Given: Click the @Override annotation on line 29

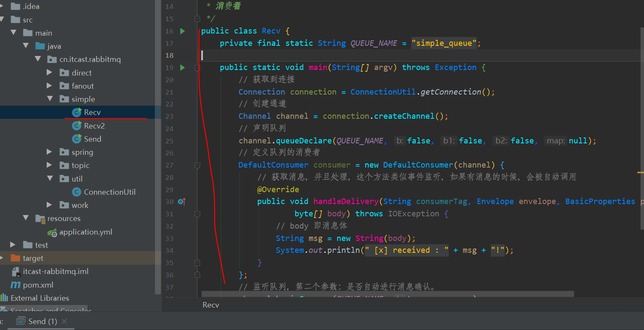Looking at the screenshot, I should pyautogui.click(x=278, y=190).
